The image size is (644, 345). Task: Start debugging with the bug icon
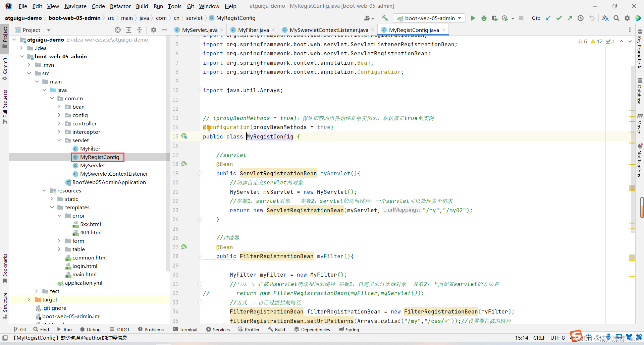pos(484,18)
